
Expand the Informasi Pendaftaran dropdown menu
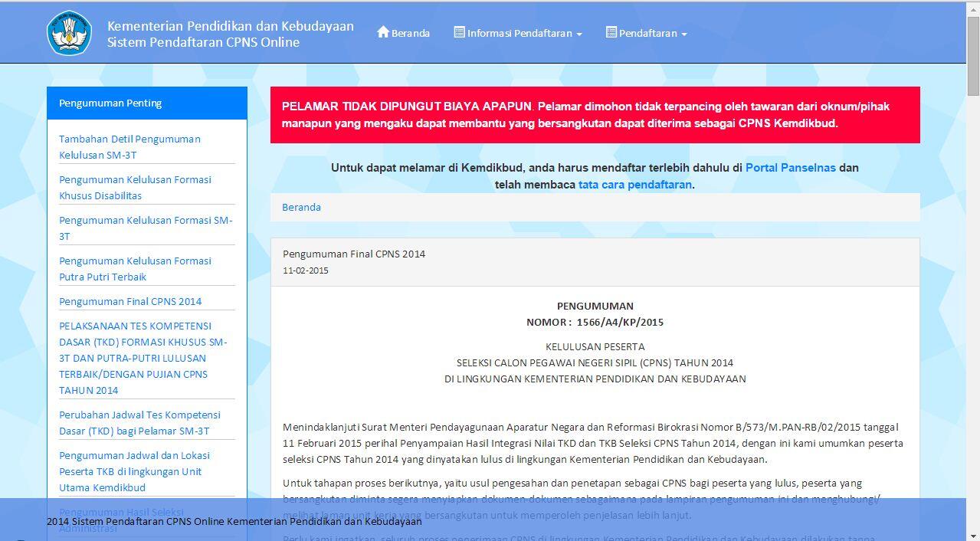(x=518, y=33)
